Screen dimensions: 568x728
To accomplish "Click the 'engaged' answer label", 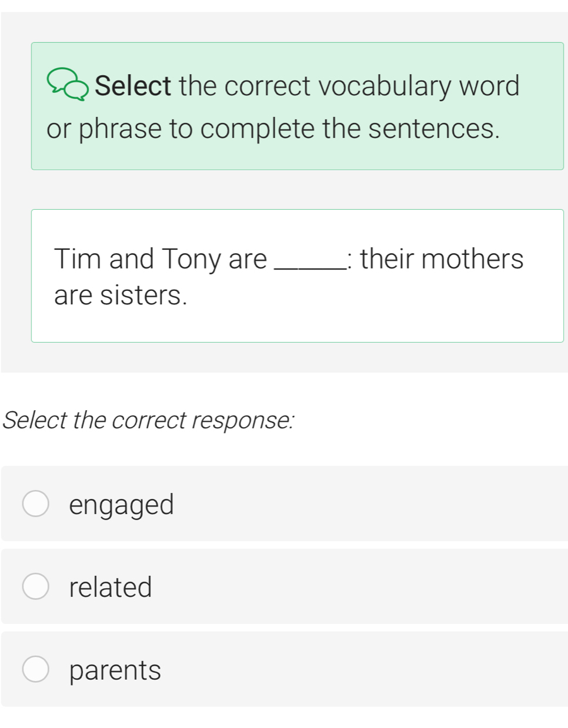I will (121, 505).
